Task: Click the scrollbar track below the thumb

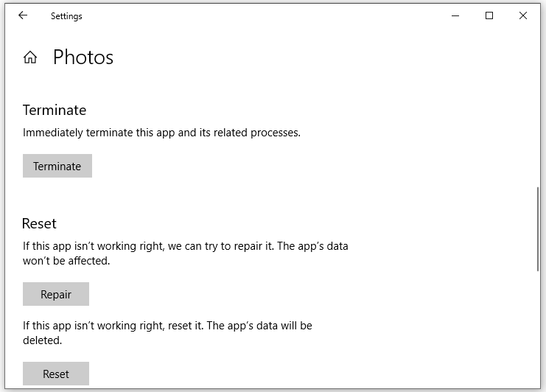Action: (x=538, y=329)
